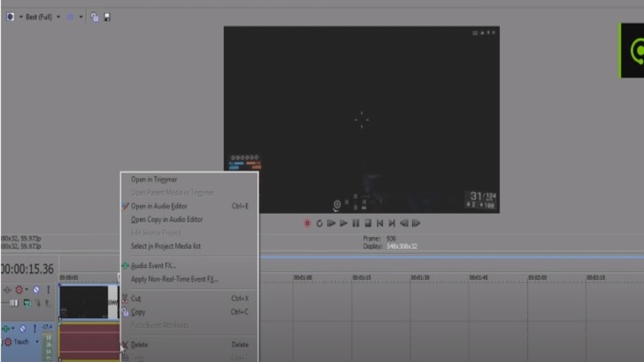This screenshot has width=644, height=362.
Task: Click the Overlays grid icon
Action: coord(70,17)
